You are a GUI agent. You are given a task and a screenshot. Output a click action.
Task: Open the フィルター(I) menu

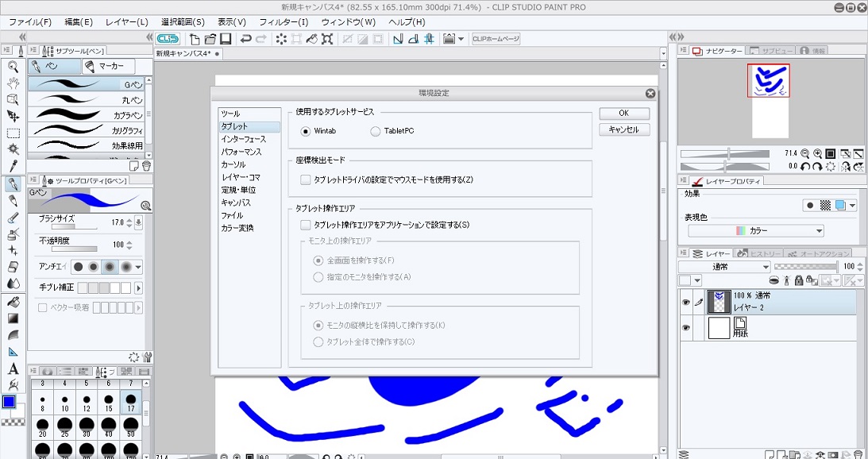pos(284,22)
